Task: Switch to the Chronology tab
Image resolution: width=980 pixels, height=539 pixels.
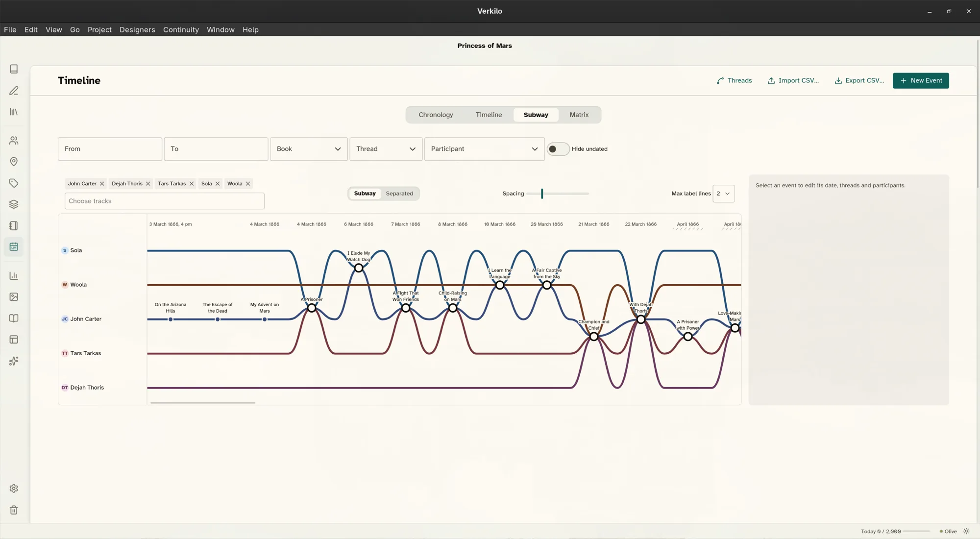Action: tap(436, 115)
